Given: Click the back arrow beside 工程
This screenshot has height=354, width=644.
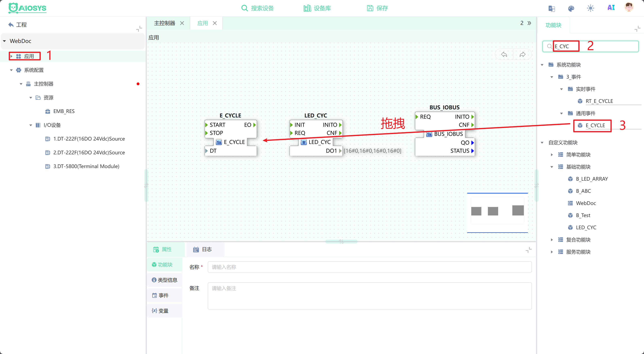Looking at the screenshot, I should tap(11, 25).
